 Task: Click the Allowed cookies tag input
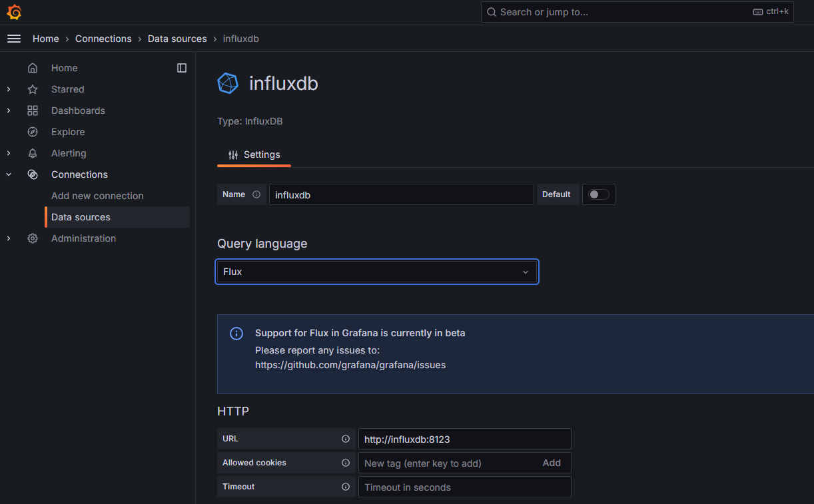click(446, 463)
